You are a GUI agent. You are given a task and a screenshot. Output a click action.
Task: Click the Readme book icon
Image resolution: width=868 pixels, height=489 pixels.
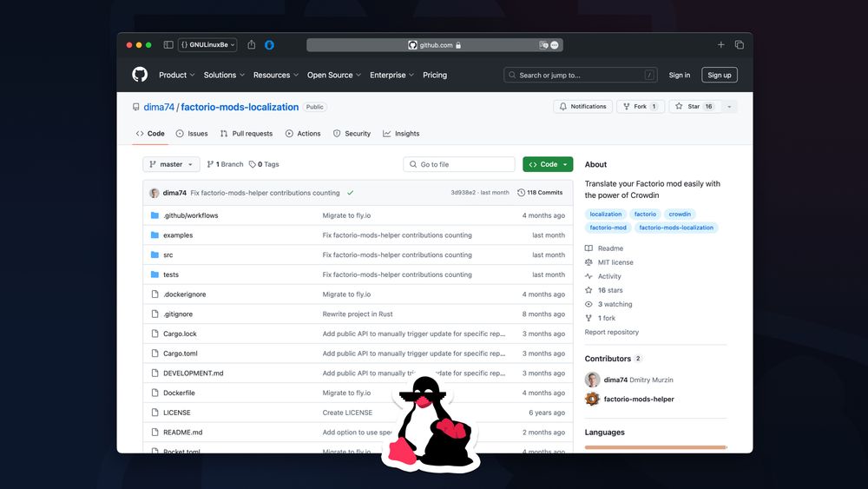589,248
